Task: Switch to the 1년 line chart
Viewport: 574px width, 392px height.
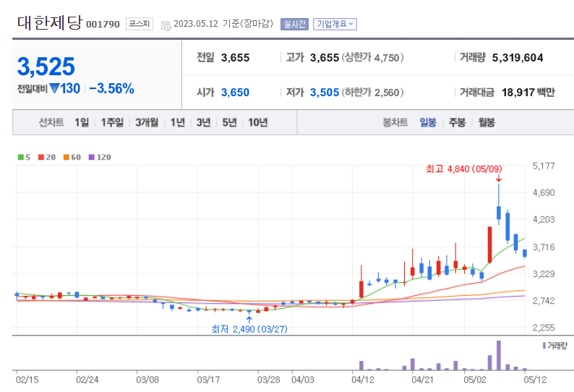Action: click(178, 122)
